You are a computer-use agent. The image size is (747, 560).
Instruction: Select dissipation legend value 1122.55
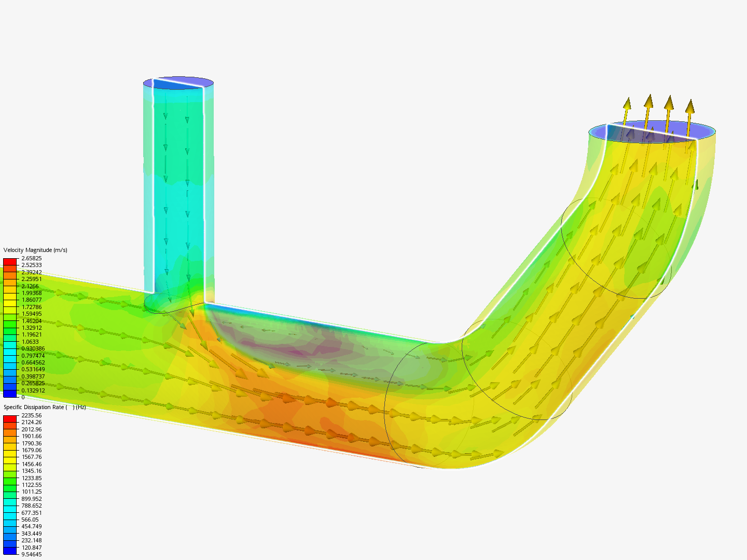[32, 485]
